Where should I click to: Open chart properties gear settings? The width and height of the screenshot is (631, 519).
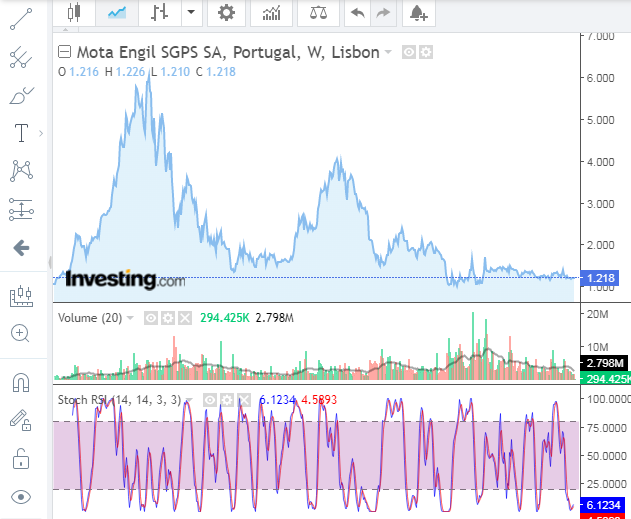227,12
